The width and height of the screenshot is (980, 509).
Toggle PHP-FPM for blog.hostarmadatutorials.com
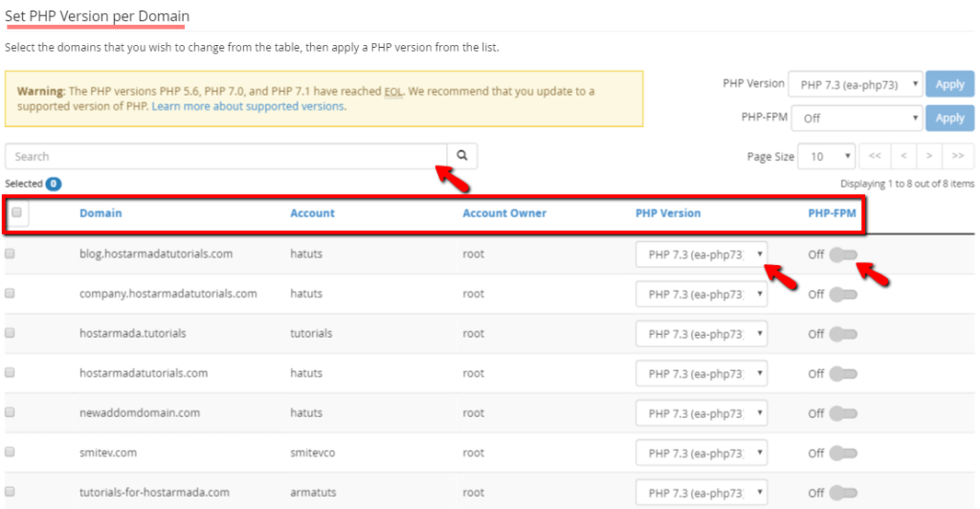click(843, 254)
